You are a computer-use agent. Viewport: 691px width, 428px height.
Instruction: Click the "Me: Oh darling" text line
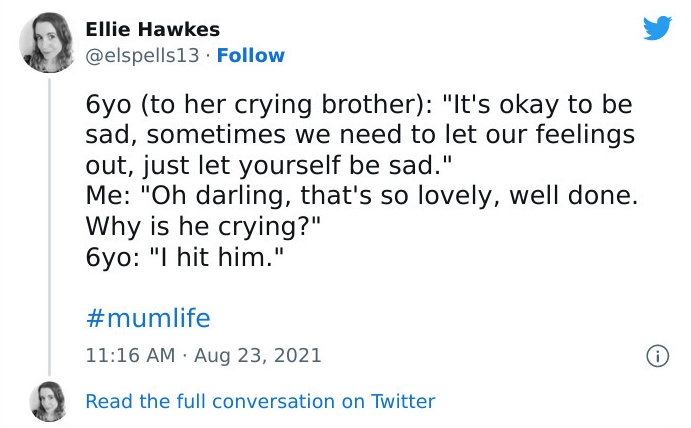pos(362,194)
